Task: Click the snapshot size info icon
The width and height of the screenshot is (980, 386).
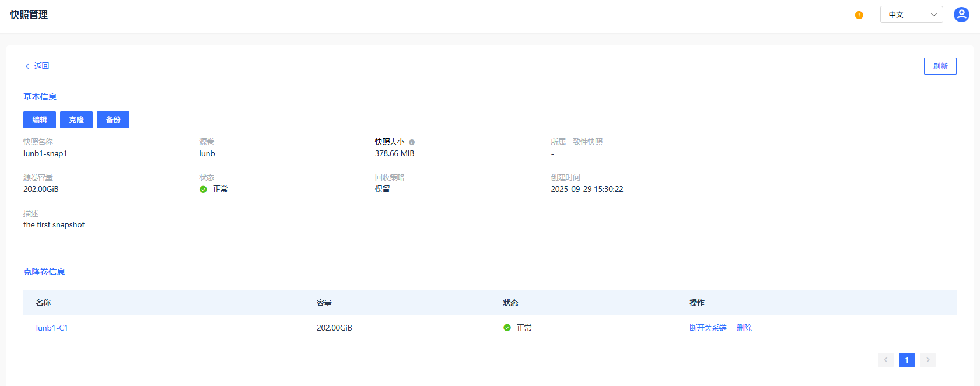Action: pos(412,142)
